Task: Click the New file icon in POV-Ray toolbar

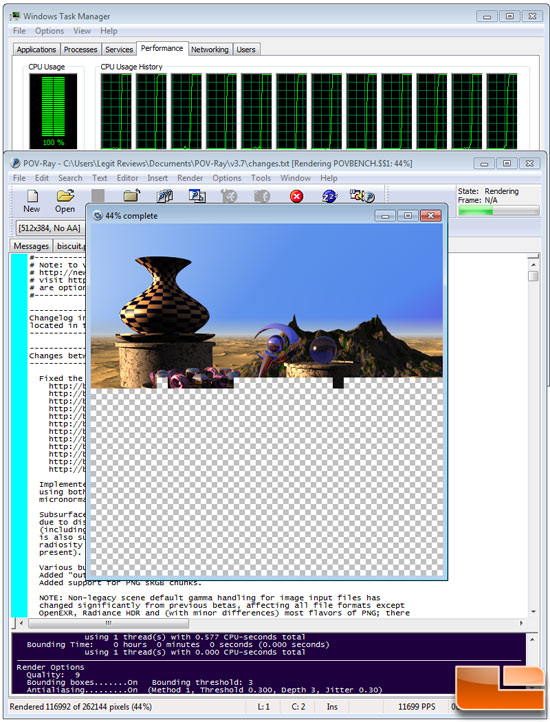Action: pyautogui.click(x=32, y=197)
